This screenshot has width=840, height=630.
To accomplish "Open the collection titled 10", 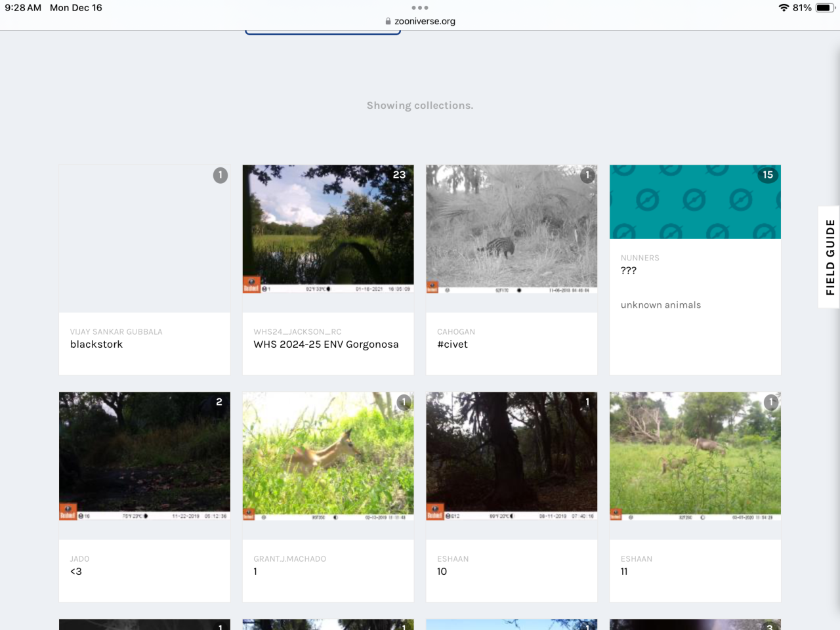I will pyautogui.click(x=442, y=572).
